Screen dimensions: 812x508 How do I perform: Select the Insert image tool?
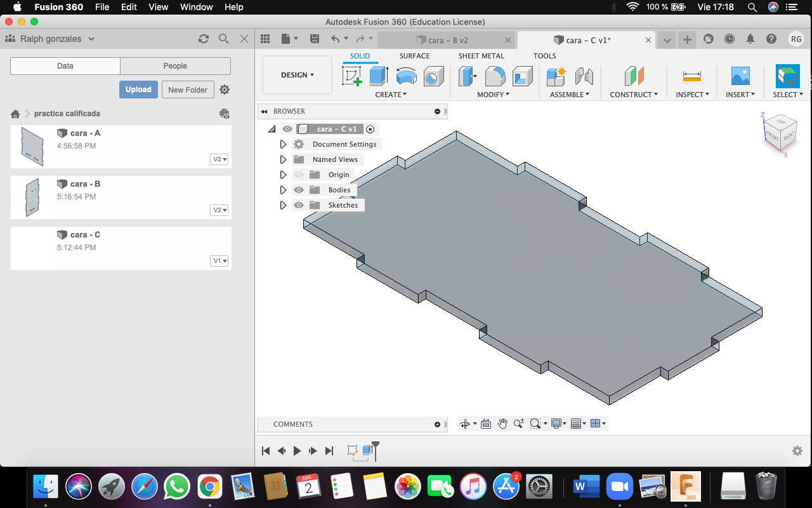point(740,76)
